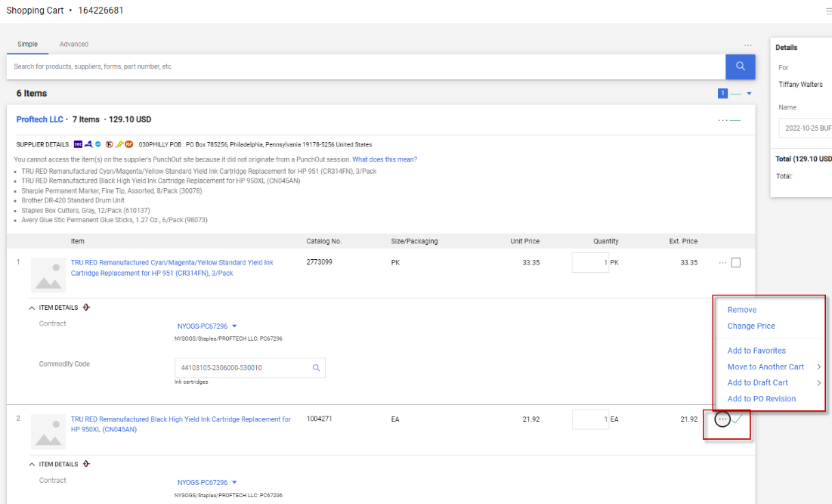Select Remove from the context menu

click(x=741, y=310)
